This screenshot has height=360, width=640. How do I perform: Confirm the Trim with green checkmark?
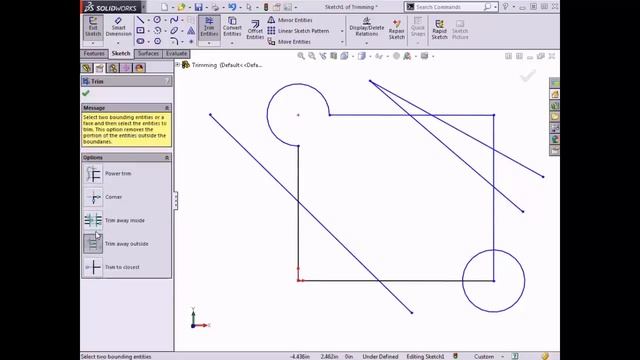click(x=86, y=93)
